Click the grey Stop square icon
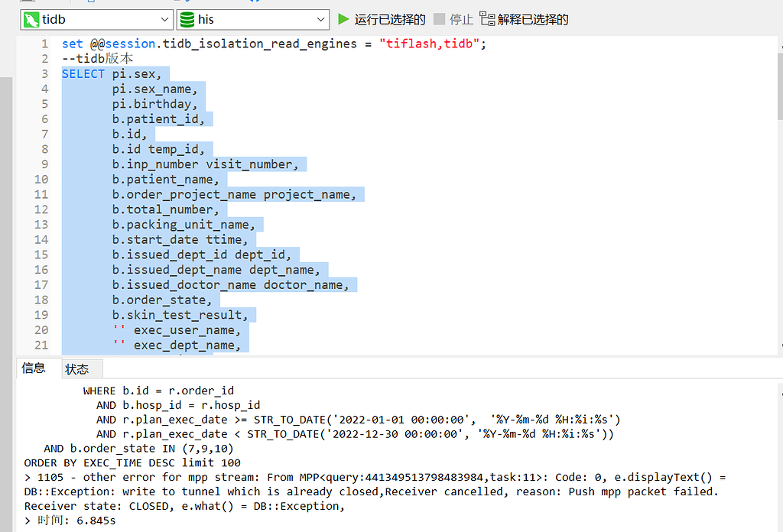This screenshot has width=783, height=532. [439, 19]
